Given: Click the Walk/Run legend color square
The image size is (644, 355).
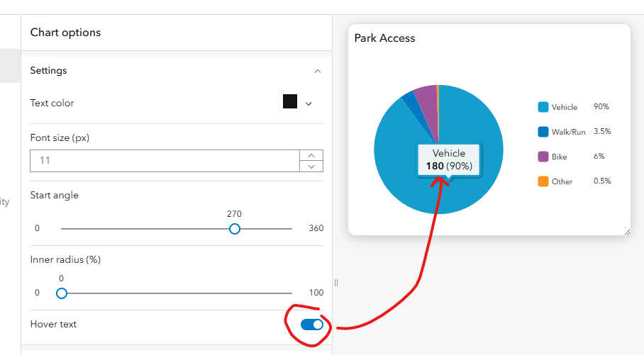Looking at the screenshot, I should click(543, 132).
